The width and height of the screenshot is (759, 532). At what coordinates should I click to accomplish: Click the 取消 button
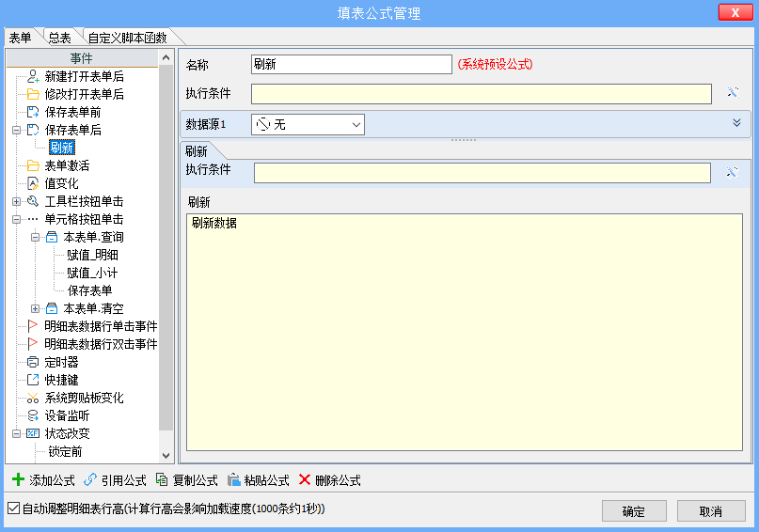point(711,510)
